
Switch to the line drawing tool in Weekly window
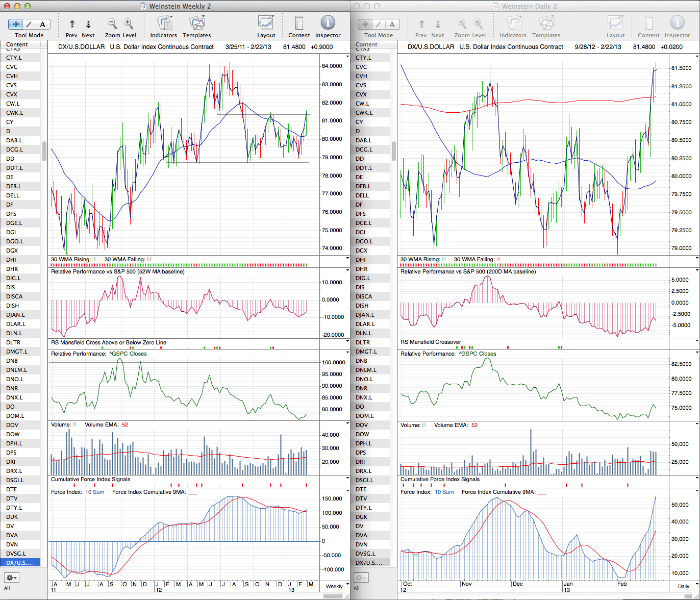tap(29, 24)
